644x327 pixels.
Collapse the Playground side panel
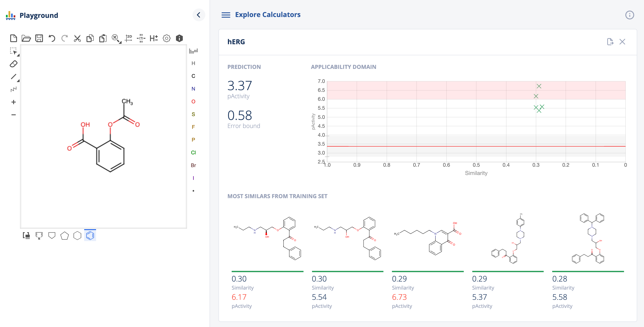pos(199,15)
